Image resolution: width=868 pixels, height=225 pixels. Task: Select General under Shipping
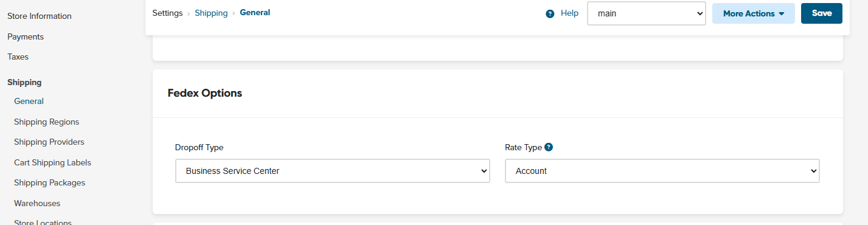[x=29, y=101]
